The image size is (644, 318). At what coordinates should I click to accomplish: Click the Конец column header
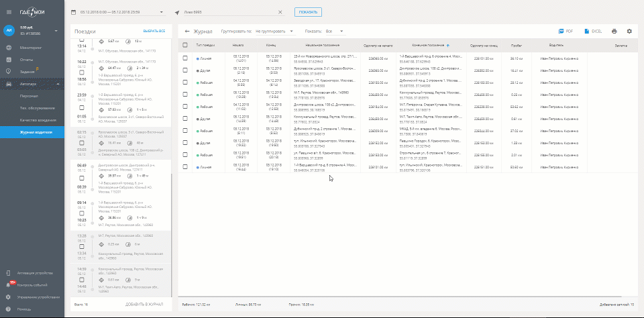(x=270, y=45)
